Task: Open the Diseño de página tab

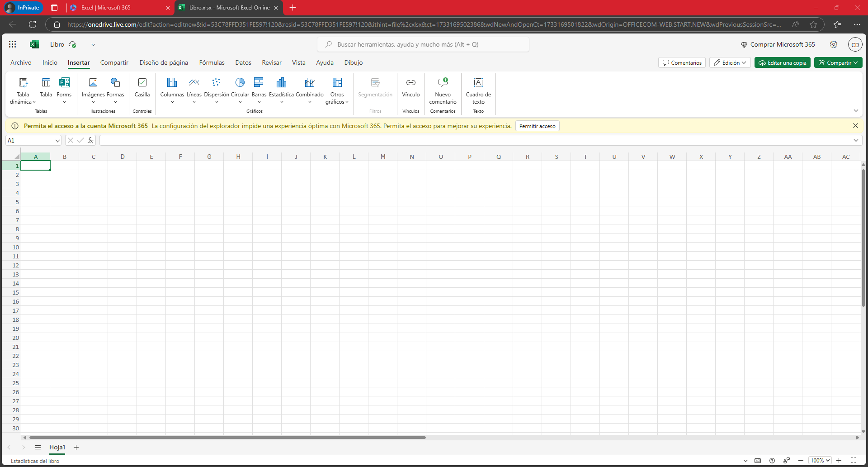Action: [164, 63]
